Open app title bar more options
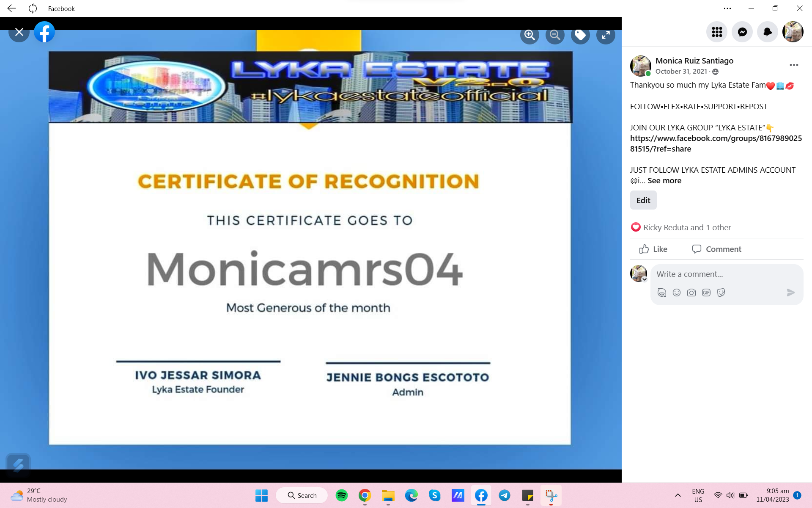This screenshot has width=812, height=508. pos(727,8)
